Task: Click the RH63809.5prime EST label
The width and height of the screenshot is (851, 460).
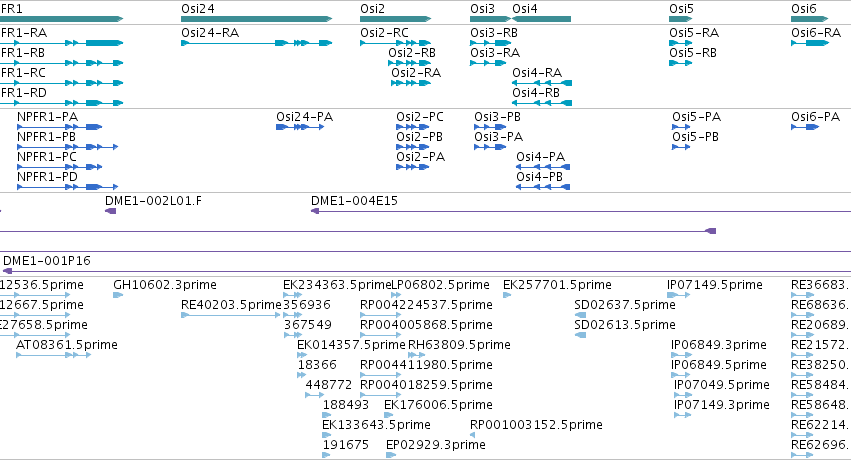Action: [459, 345]
